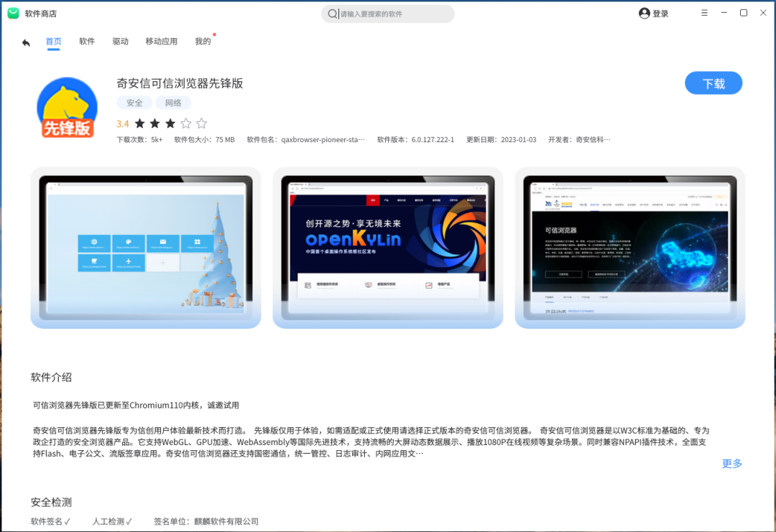776x532 pixels.
Task: Click the first rating star
Action: coord(140,123)
